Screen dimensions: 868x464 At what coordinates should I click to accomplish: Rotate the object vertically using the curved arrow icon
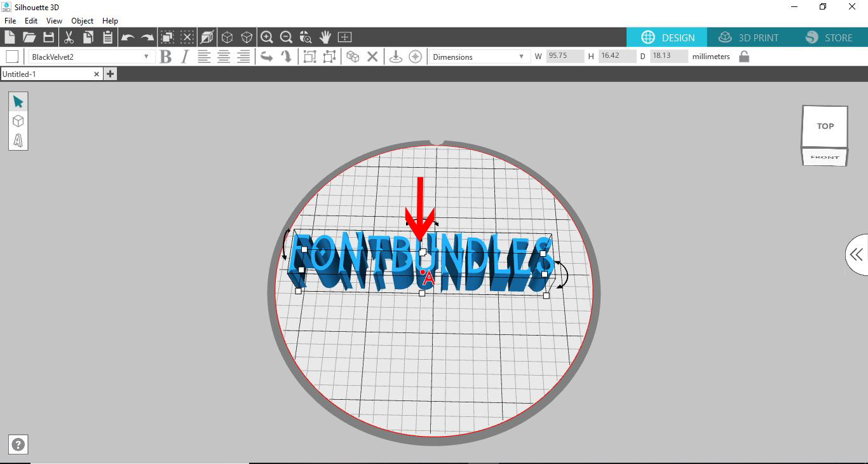(286, 57)
